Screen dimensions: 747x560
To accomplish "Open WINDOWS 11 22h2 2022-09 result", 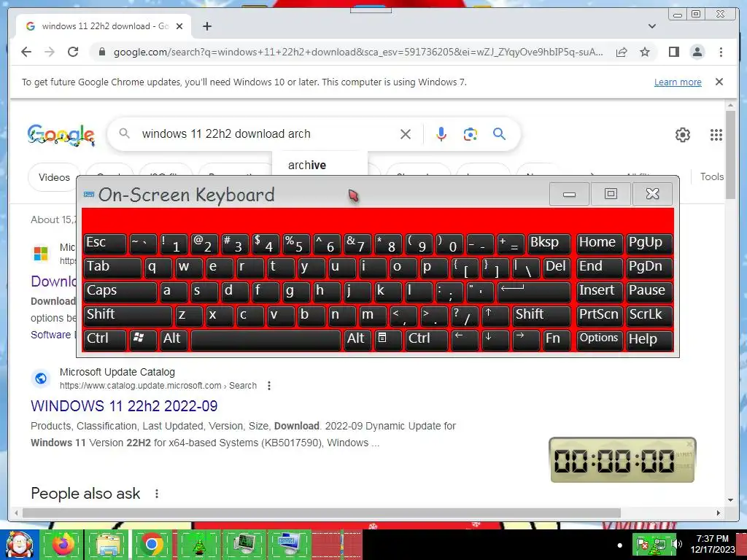I will point(124,405).
